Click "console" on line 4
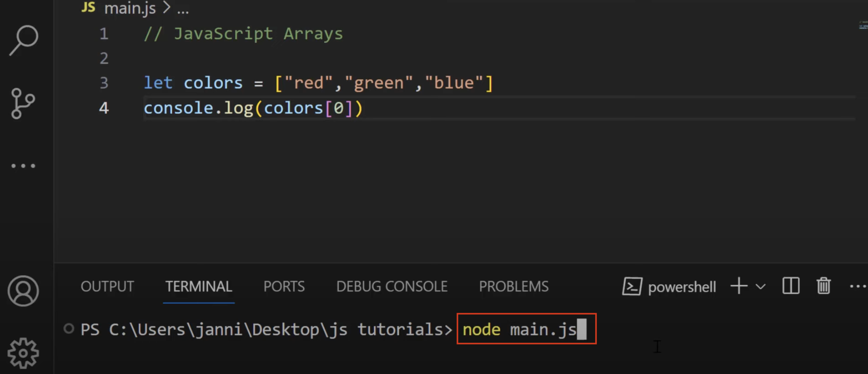 179,108
